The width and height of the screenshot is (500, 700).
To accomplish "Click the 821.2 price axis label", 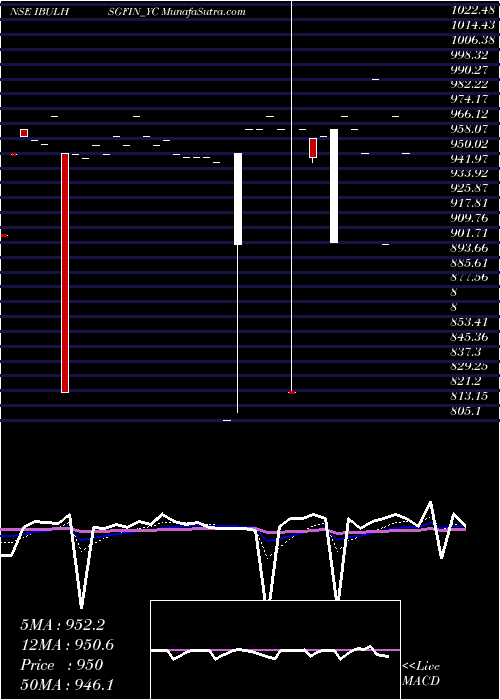I will pos(466,381).
